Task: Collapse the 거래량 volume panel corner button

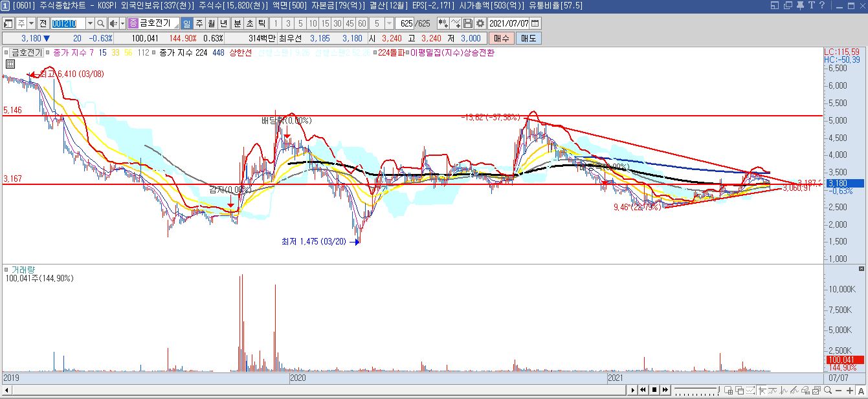Action: 861,268
